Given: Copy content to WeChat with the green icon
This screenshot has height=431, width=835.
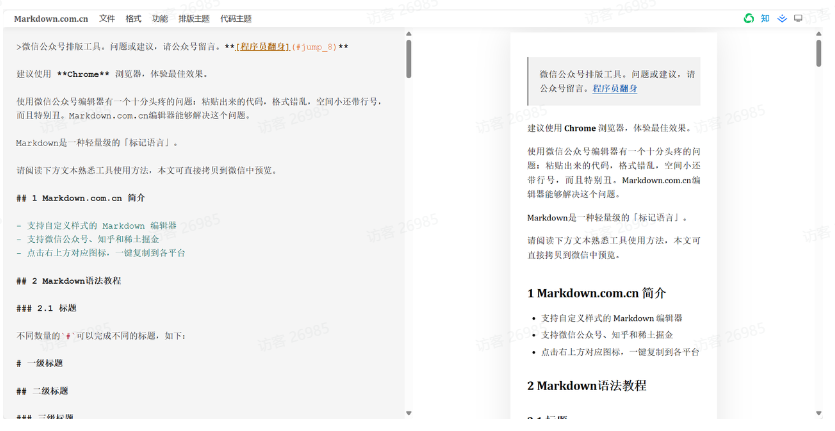Looking at the screenshot, I should pyautogui.click(x=749, y=19).
